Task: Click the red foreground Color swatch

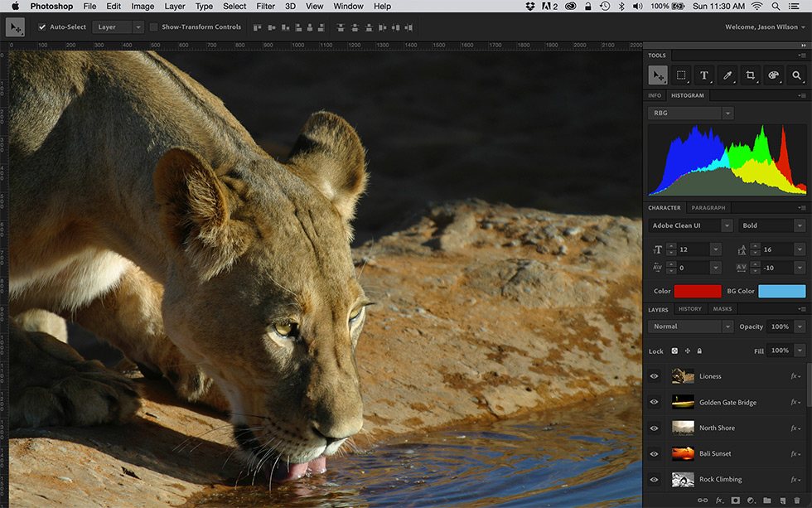Action: (698, 291)
